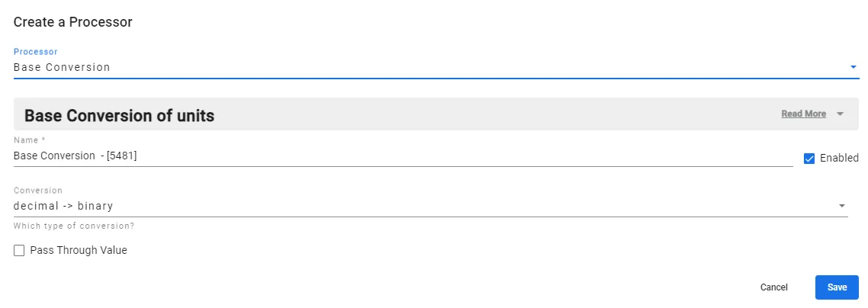Uncheck the Enabled checkbox
868x308 pixels.
coord(809,159)
